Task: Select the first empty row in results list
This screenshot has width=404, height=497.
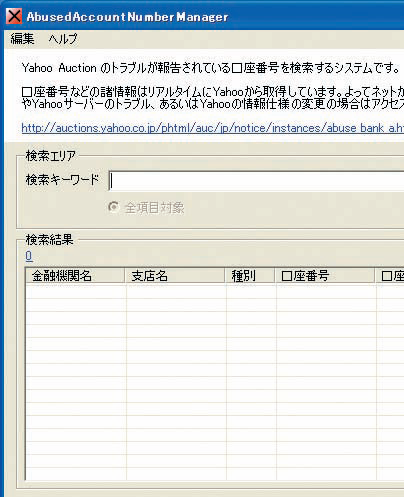Action: pos(215,291)
